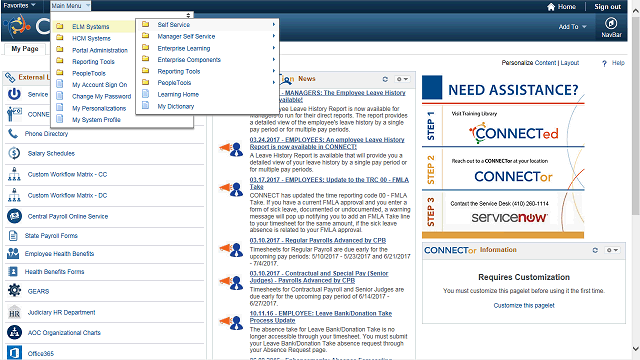Click the Custom Workflow Matrix - DC icon

tap(14, 196)
